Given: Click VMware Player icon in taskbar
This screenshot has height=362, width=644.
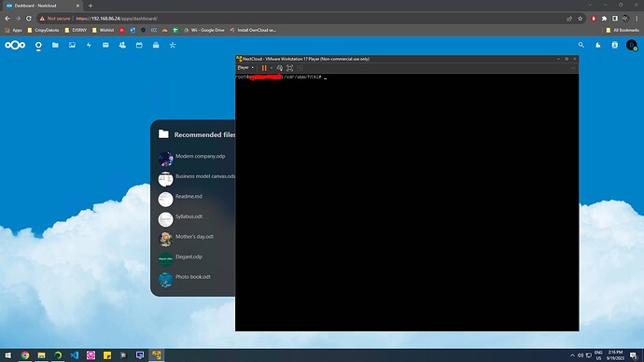Looking at the screenshot, I should click(x=157, y=355).
